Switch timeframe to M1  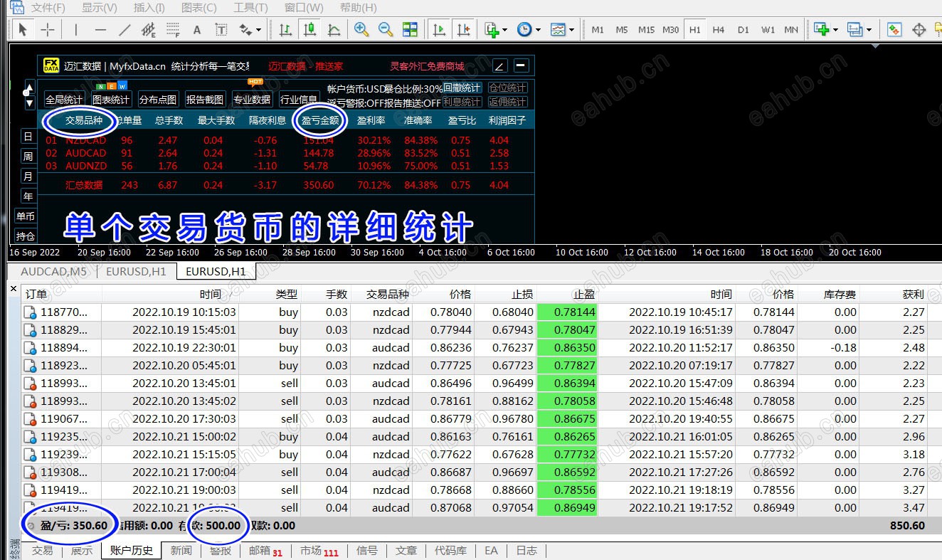point(598,30)
